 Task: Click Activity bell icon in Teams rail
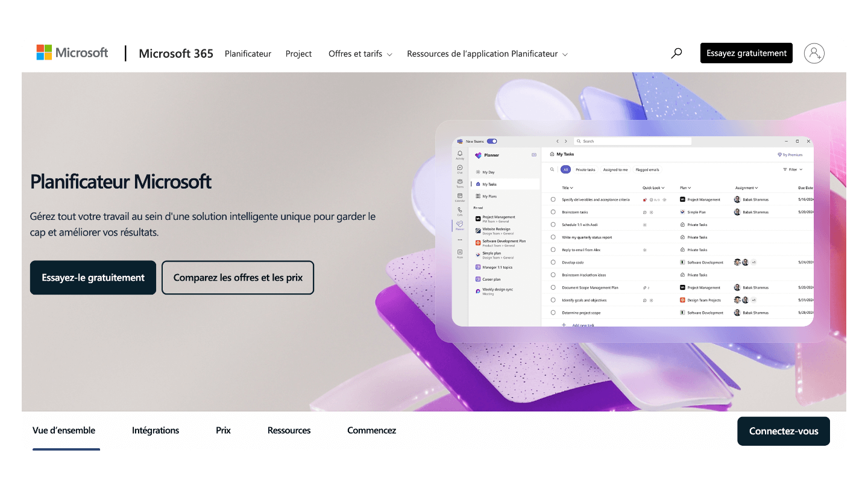click(460, 155)
